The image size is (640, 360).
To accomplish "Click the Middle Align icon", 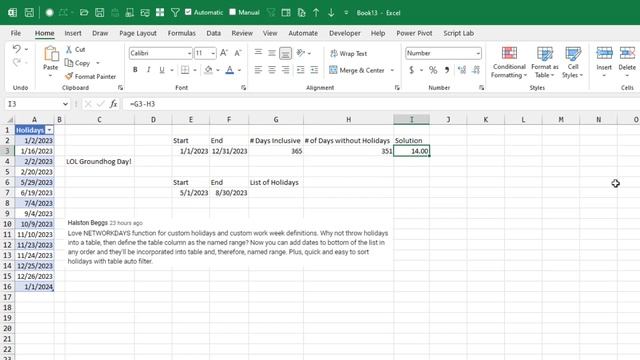I will pyautogui.click(x=272, y=53).
